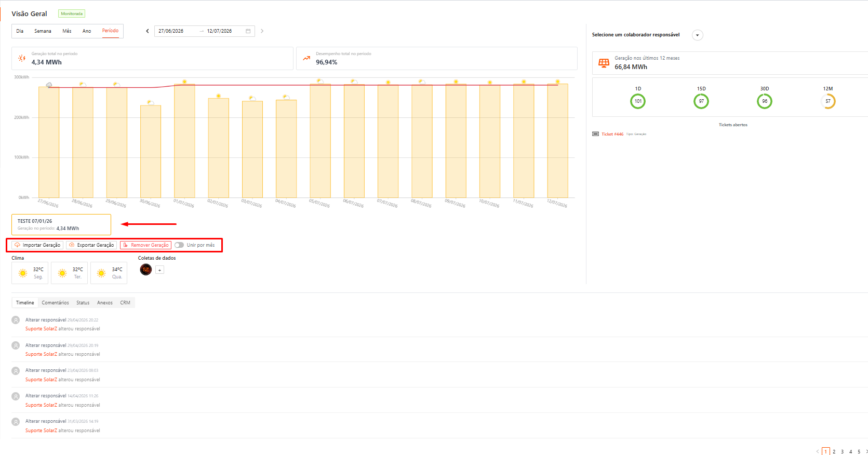The width and height of the screenshot is (868, 455).
Task: Switch to the Comentários tab
Action: pos(55,303)
